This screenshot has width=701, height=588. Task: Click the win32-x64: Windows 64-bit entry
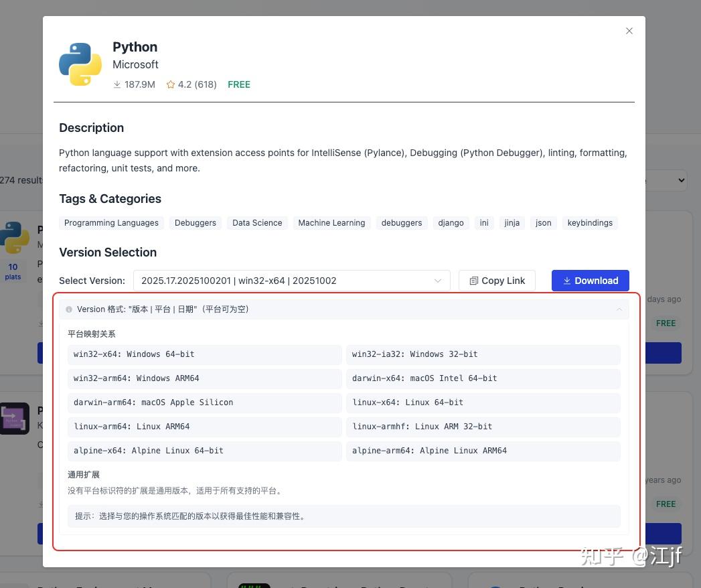[205, 354]
